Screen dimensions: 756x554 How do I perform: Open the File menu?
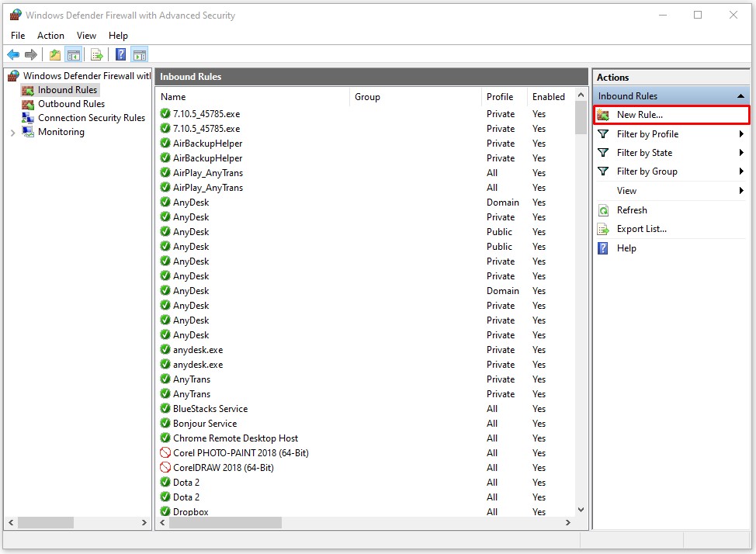coord(18,36)
